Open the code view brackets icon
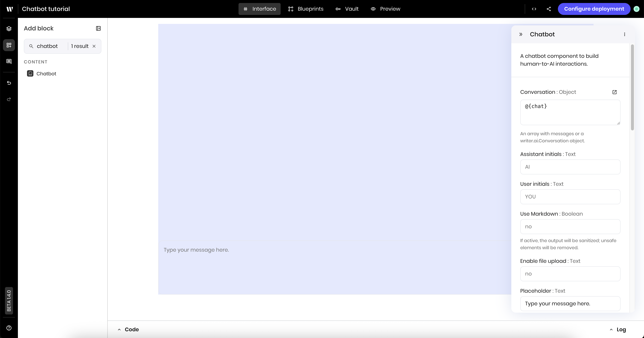Image resolution: width=644 pixels, height=338 pixels. point(534,9)
